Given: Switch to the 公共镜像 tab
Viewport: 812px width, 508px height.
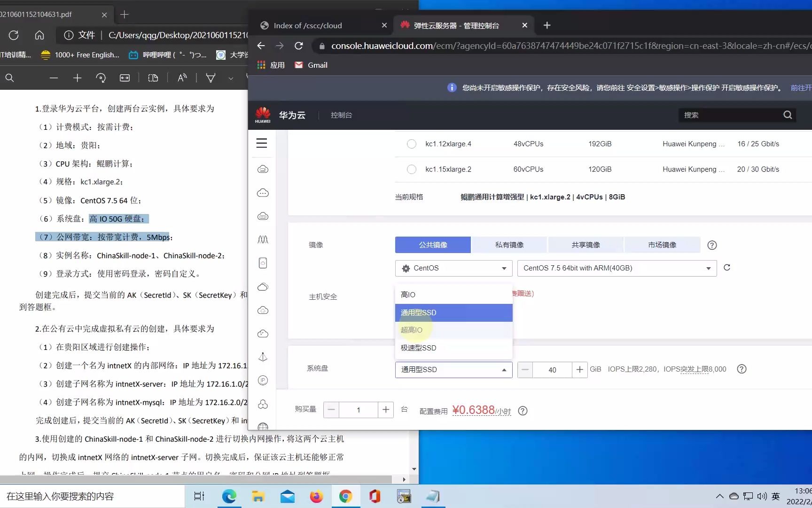Looking at the screenshot, I should pyautogui.click(x=433, y=245).
